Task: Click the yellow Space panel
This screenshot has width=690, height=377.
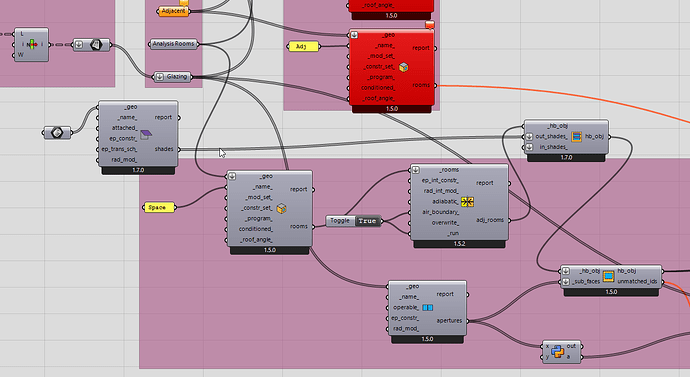Action: pos(159,207)
